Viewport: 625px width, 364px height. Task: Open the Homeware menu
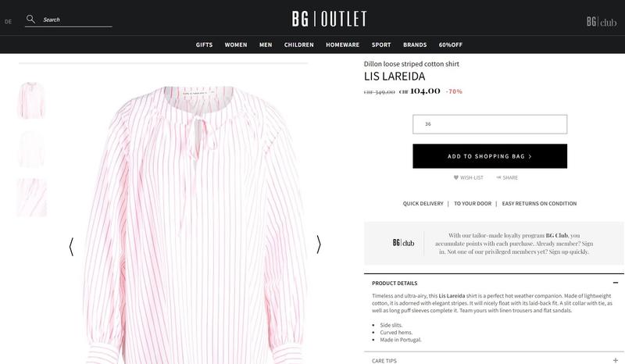[342, 45]
